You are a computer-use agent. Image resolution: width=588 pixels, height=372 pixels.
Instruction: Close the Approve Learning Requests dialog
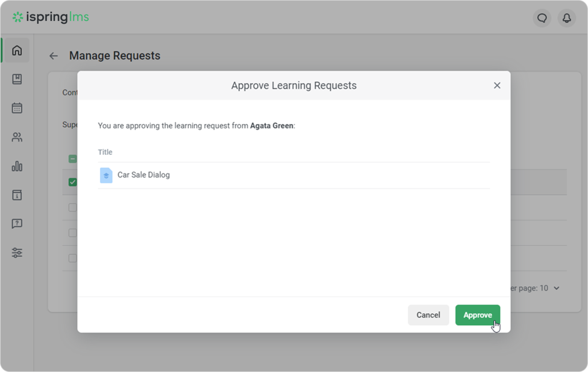point(497,85)
